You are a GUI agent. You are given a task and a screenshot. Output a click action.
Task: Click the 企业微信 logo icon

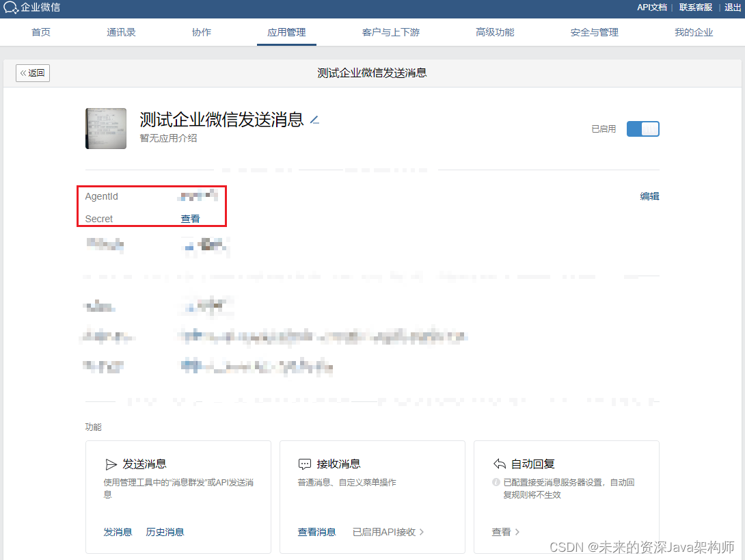pos(10,7)
